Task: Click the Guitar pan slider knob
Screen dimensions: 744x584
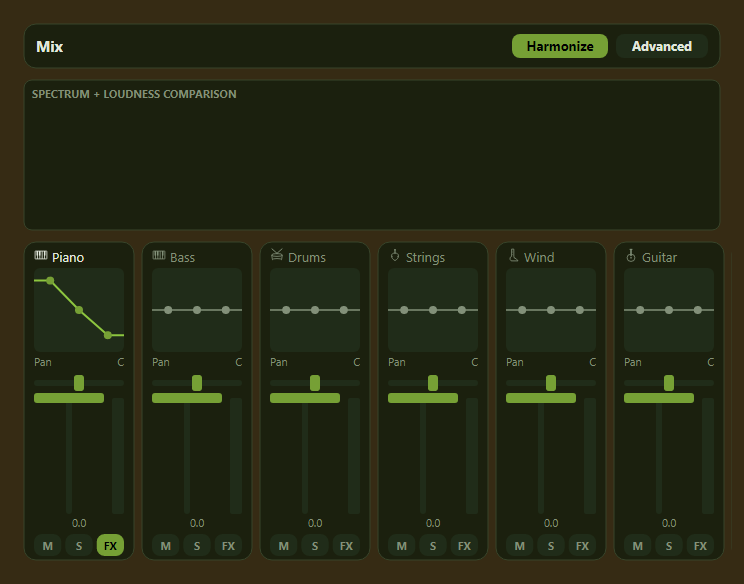Action: coord(669,383)
